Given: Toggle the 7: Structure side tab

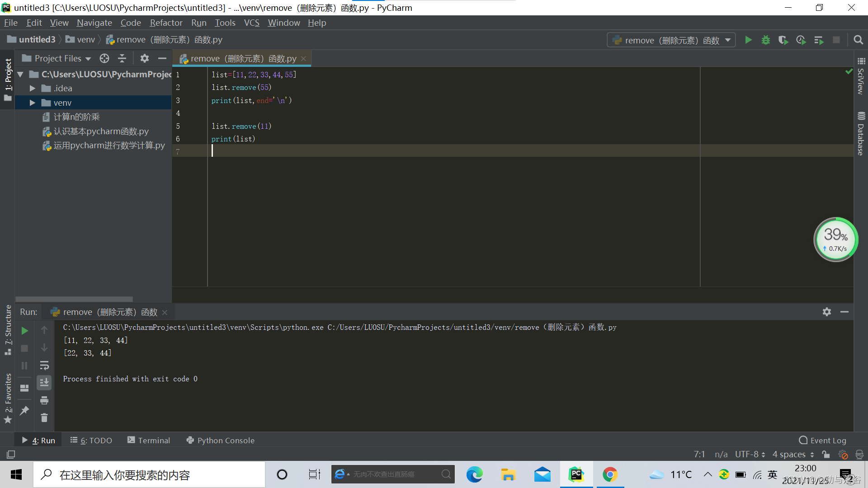Looking at the screenshot, I should [8, 329].
